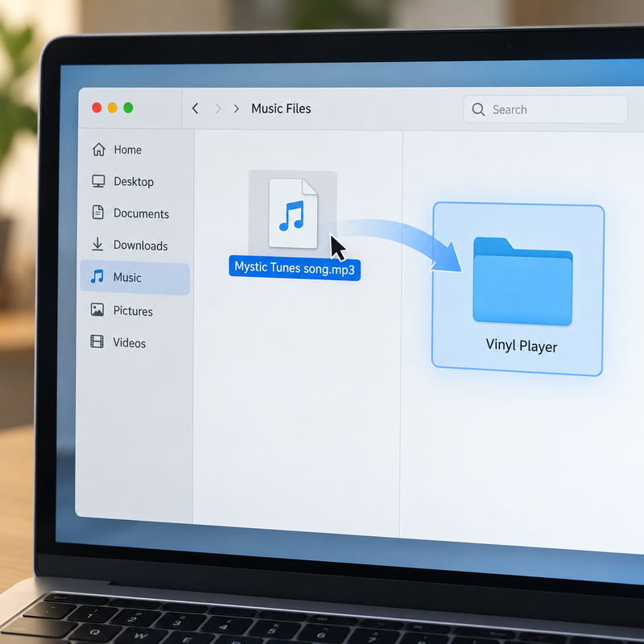Click the Pictures image icon
The width and height of the screenshot is (644, 644).
point(97,310)
